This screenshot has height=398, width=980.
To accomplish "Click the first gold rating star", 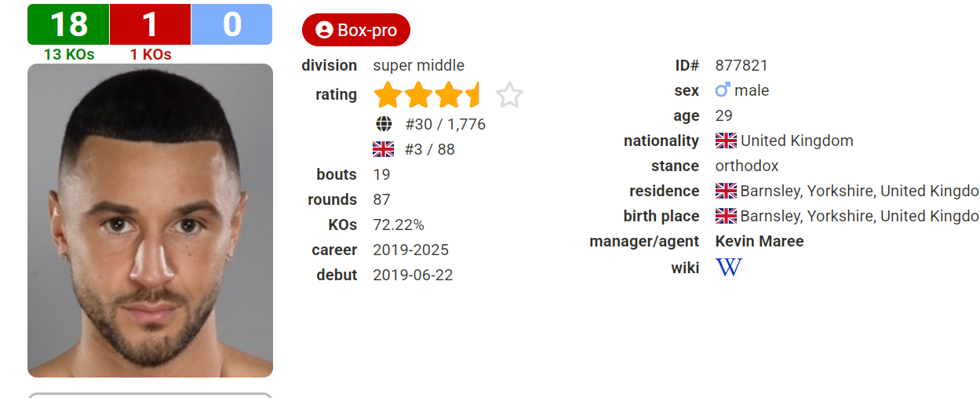I will pyautogui.click(x=388, y=95).
